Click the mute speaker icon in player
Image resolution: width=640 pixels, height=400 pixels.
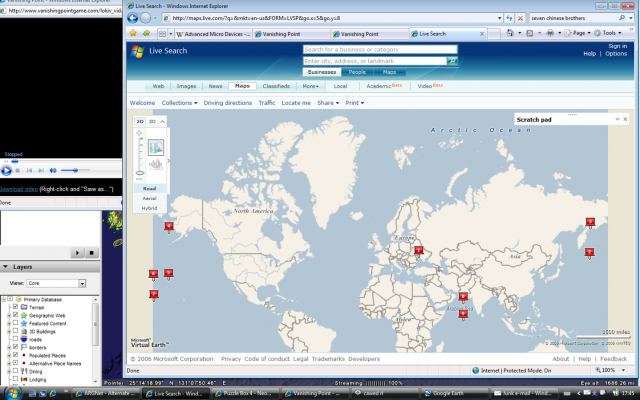[53, 171]
